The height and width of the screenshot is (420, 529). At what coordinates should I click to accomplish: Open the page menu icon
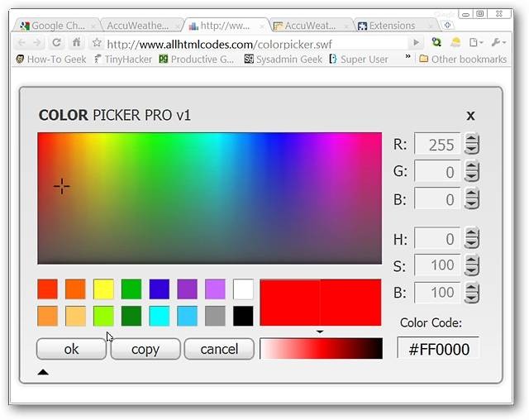click(x=476, y=42)
